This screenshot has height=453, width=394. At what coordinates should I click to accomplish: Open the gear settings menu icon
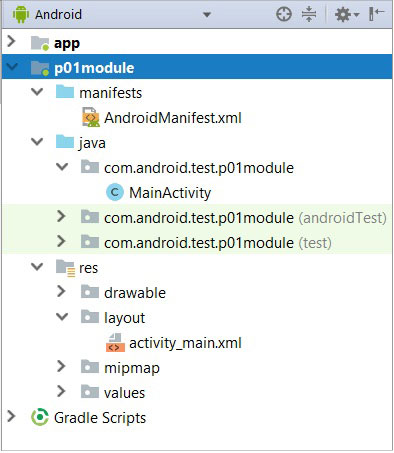(x=347, y=14)
